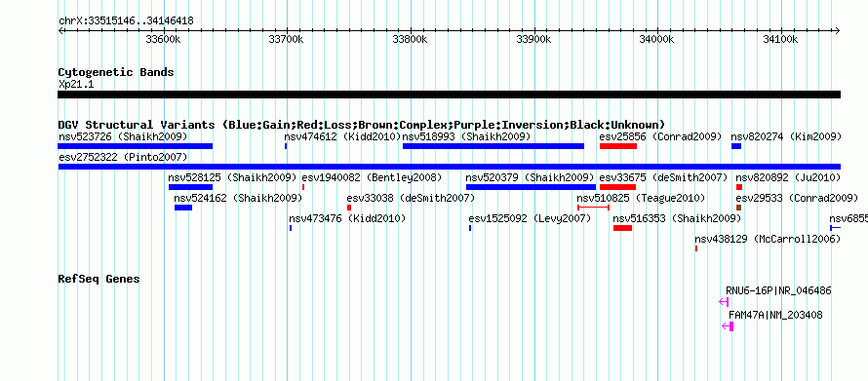The width and height of the screenshot is (868, 381).
Task: Click the 34100k ruler label
Action: (780, 39)
